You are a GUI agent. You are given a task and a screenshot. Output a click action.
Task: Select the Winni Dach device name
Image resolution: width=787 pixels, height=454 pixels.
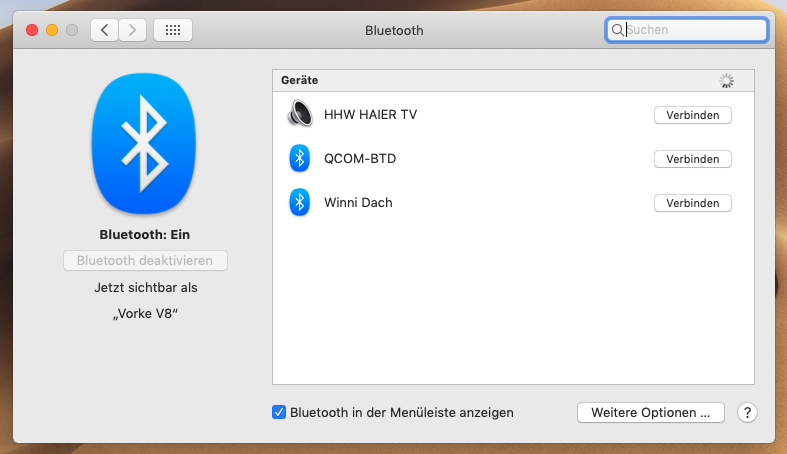click(x=358, y=202)
